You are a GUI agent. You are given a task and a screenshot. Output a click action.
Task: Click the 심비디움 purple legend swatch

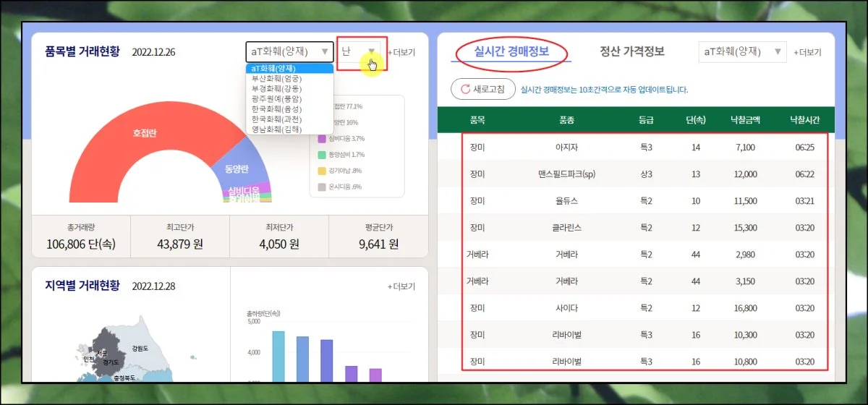coord(322,138)
